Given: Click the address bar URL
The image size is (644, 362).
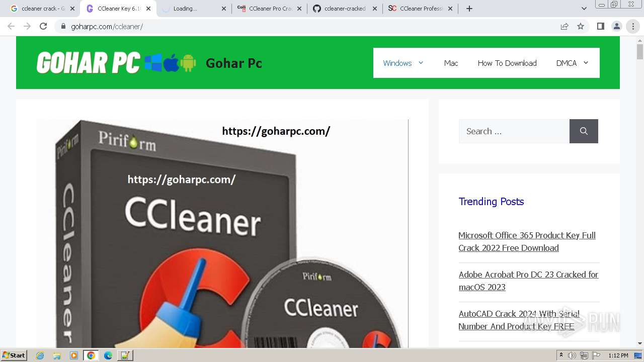Looking at the screenshot, I should [107, 27].
